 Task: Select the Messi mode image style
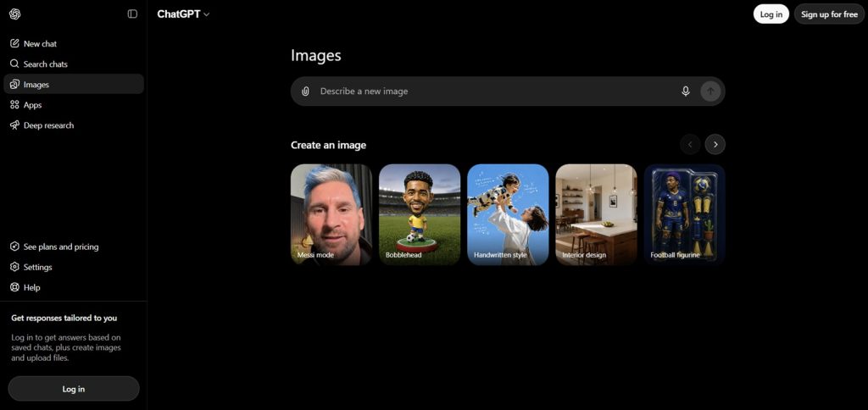(x=331, y=214)
